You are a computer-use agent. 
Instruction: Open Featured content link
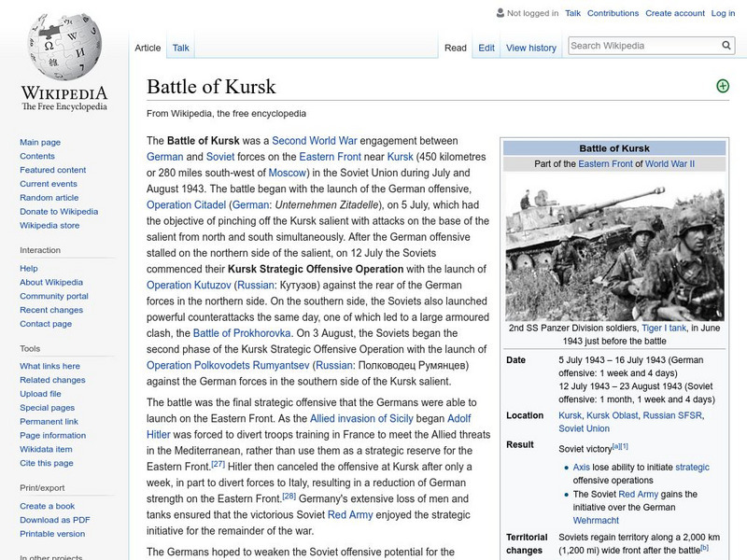point(53,170)
